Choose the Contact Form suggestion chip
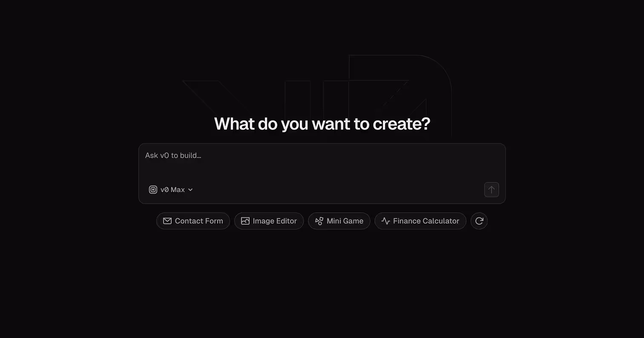 [x=193, y=221]
